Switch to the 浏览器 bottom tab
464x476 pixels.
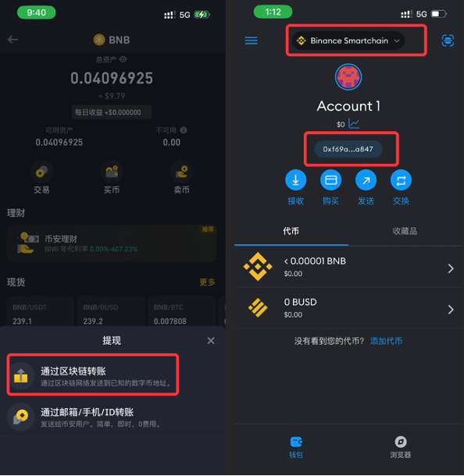pyautogui.click(x=401, y=447)
